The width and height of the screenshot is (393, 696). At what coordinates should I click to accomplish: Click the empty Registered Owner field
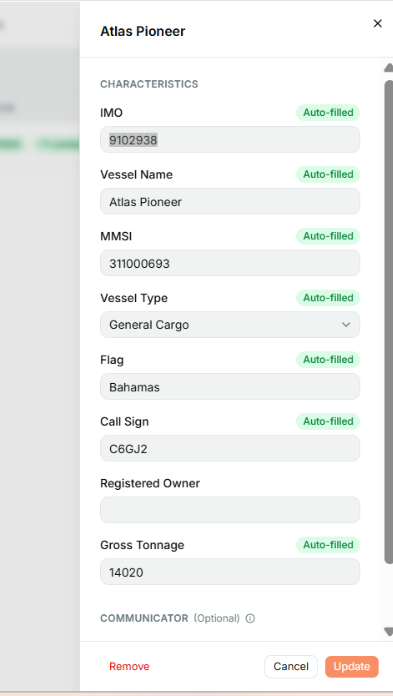(230, 510)
